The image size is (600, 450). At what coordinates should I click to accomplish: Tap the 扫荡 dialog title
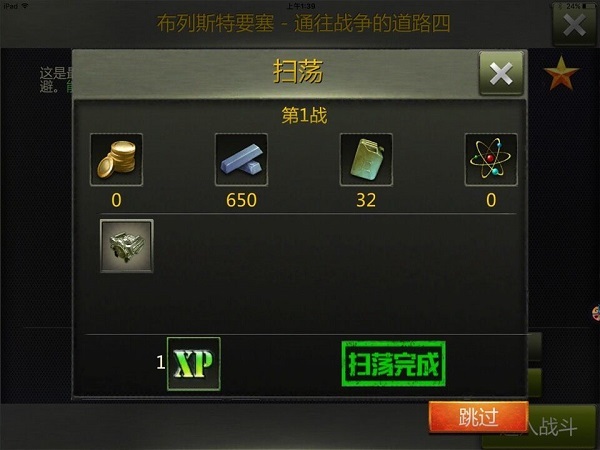tap(298, 72)
